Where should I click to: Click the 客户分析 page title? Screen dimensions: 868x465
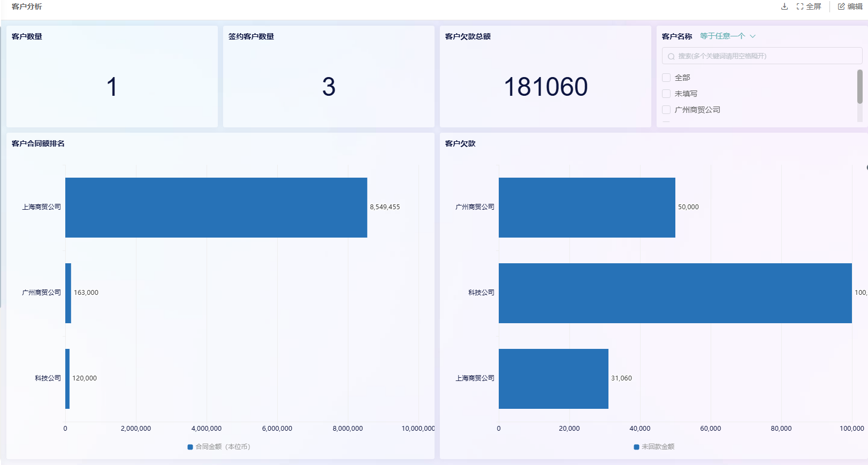[x=27, y=6]
